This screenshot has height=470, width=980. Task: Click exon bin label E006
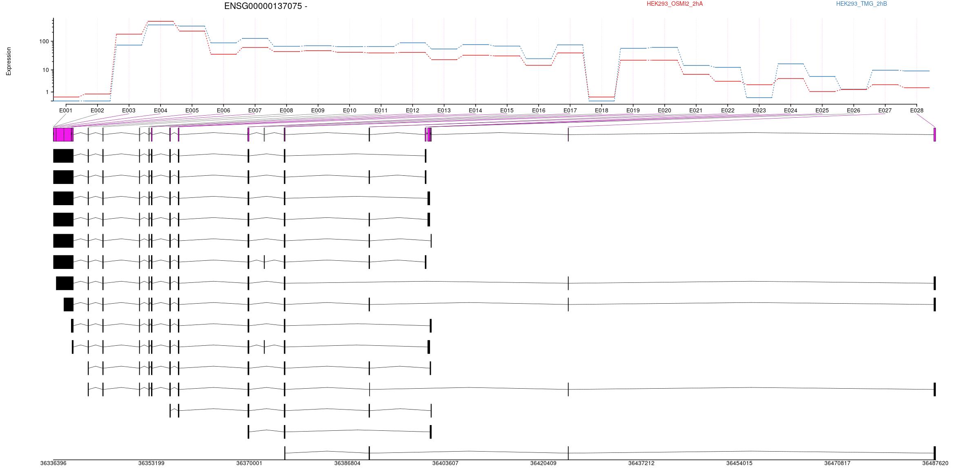[x=223, y=110]
